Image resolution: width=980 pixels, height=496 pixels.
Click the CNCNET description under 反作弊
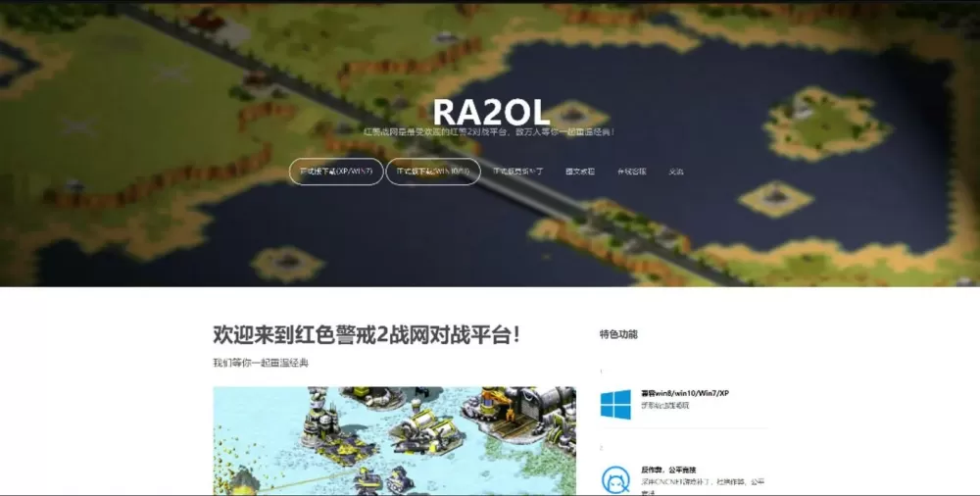703,487
